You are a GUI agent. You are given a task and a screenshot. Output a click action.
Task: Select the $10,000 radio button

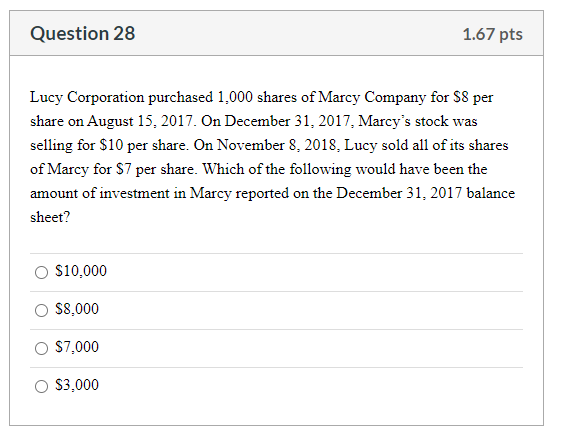tap(41, 272)
